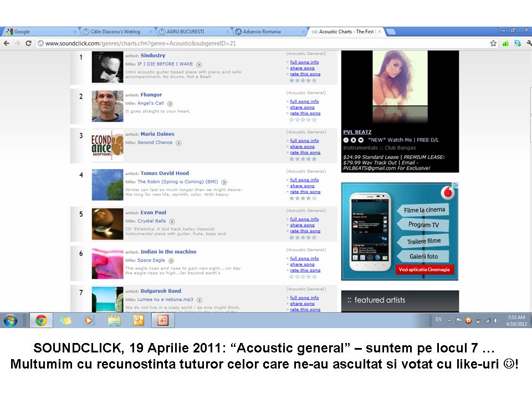Open PowerPoint from the taskbar
This screenshot has width=532, height=399.
163,320
